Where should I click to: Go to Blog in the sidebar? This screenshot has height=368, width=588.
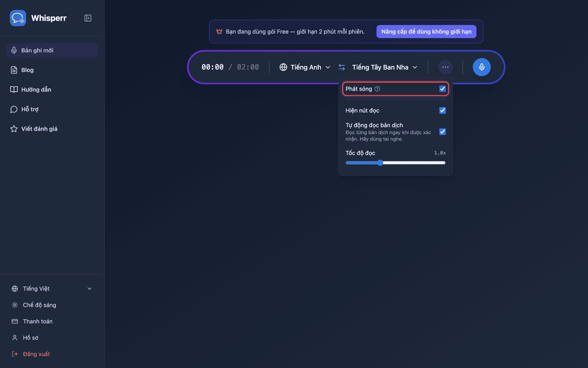[x=52, y=70]
